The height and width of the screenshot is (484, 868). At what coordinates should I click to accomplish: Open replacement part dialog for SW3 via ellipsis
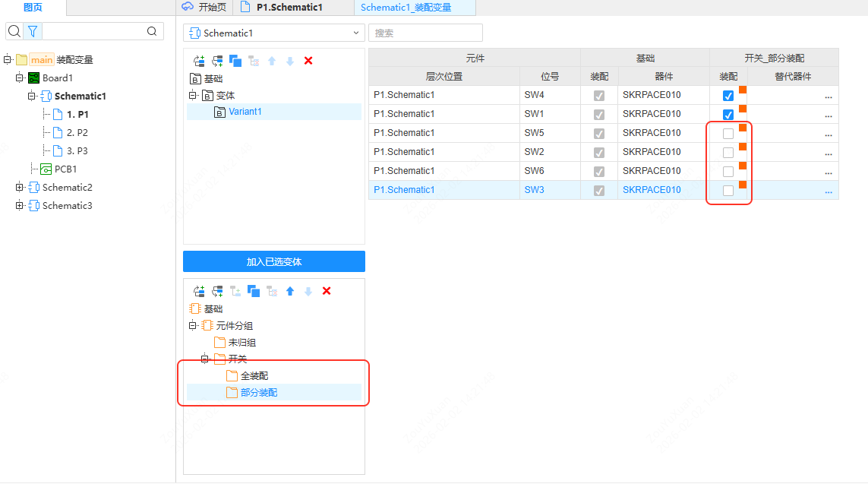coord(828,191)
